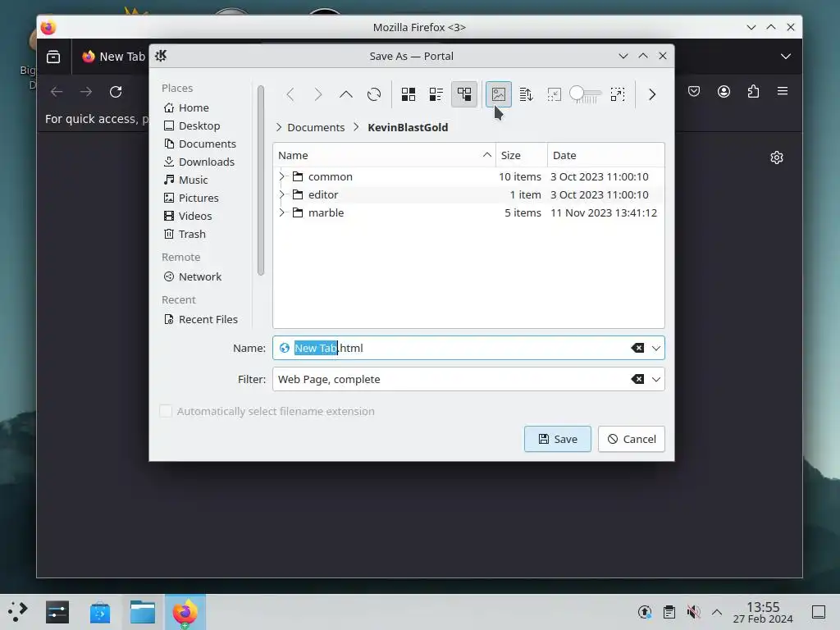Open List all tabs dropdown in Firefox
This screenshot has width=840, height=630.
[x=785, y=57]
